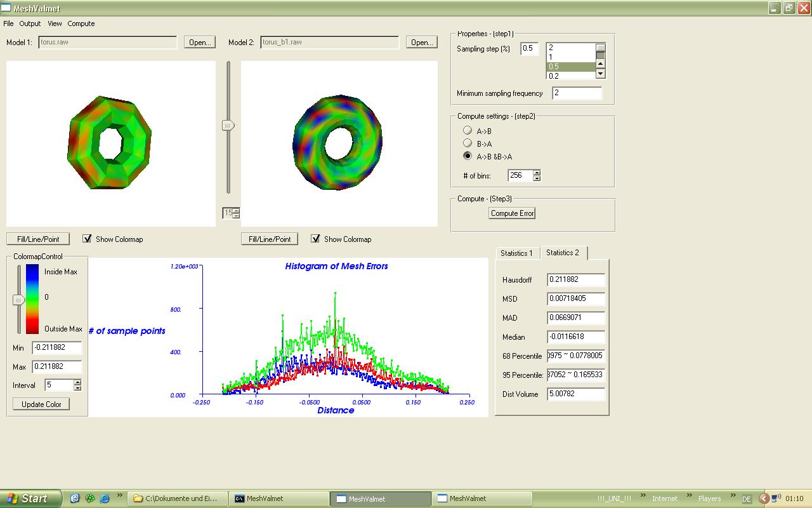Select the B->A compute option
Image resolution: width=812 pixels, height=508 pixels.
[x=468, y=144]
